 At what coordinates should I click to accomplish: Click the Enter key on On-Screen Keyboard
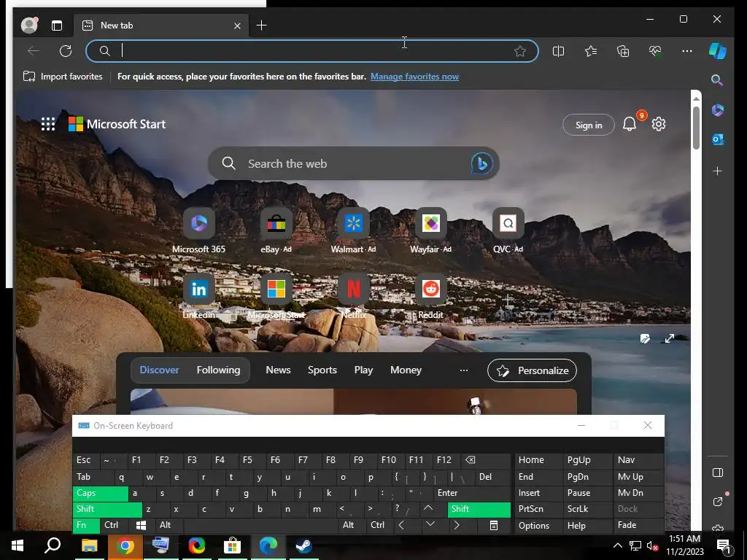[x=472, y=494]
